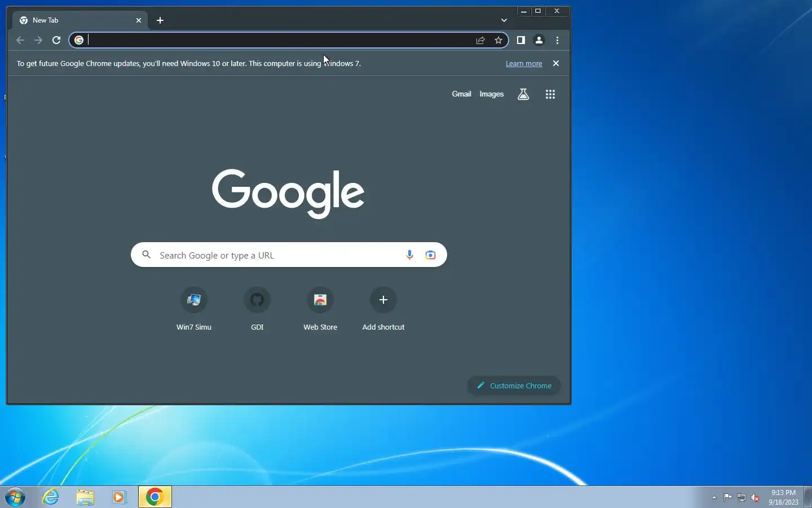Click the Show desktop strip

click(x=807, y=497)
